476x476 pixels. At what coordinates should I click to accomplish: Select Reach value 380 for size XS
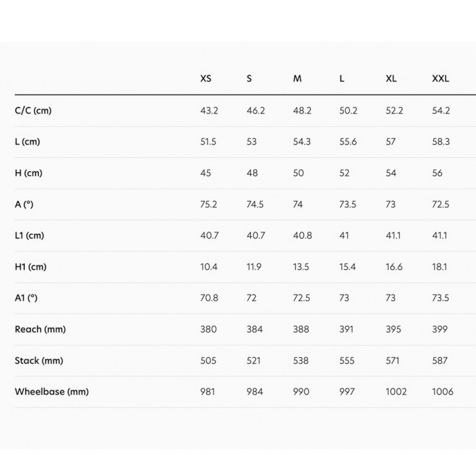208,329
